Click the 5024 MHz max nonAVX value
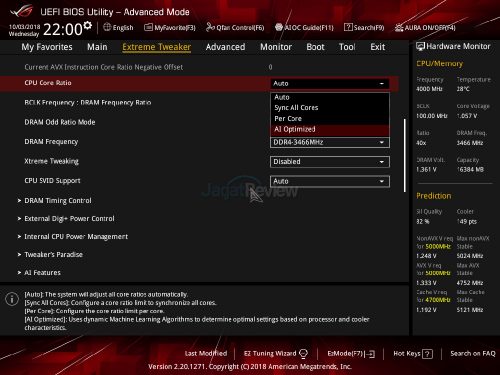 [470, 256]
